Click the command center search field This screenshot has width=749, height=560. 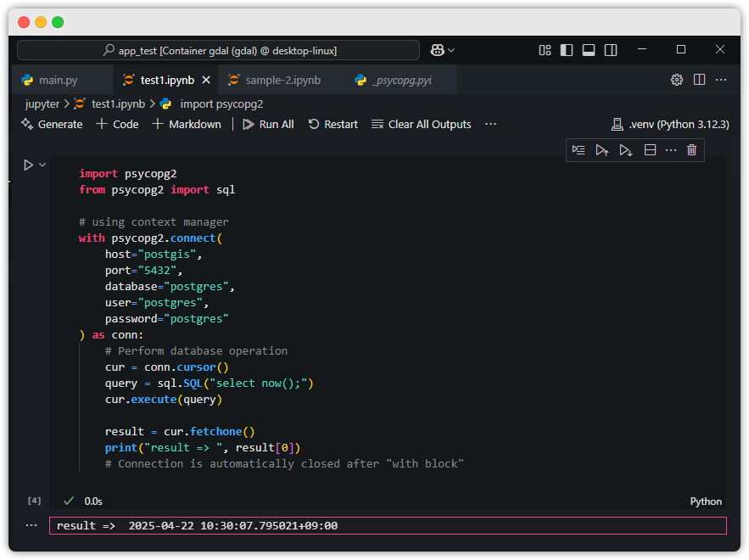[x=218, y=50]
